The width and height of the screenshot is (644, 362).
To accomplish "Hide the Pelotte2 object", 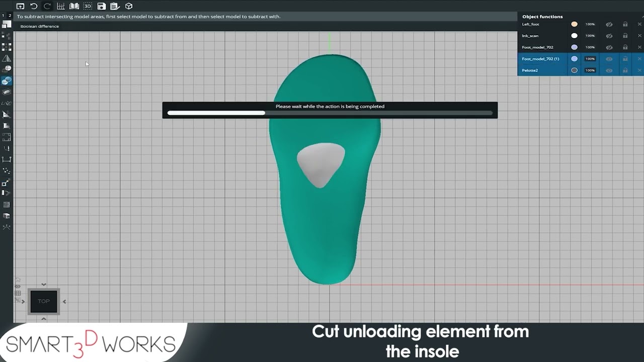I will 609,70.
